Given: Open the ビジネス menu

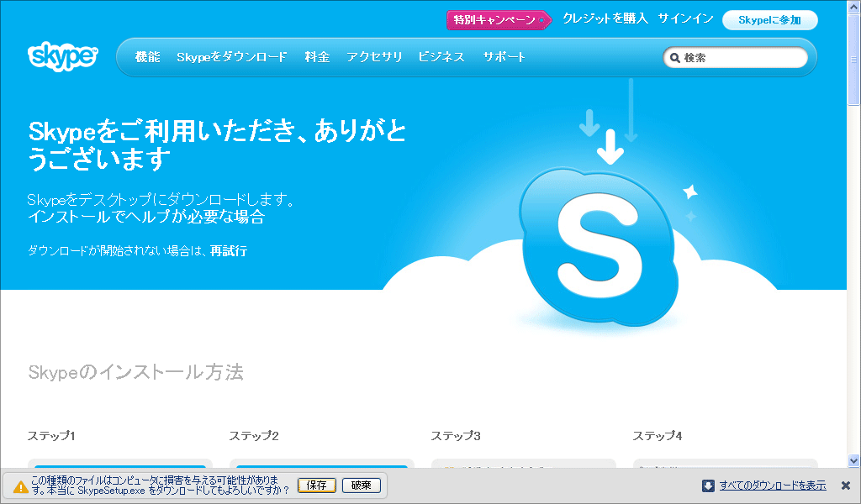Looking at the screenshot, I should (x=441, y=57).
